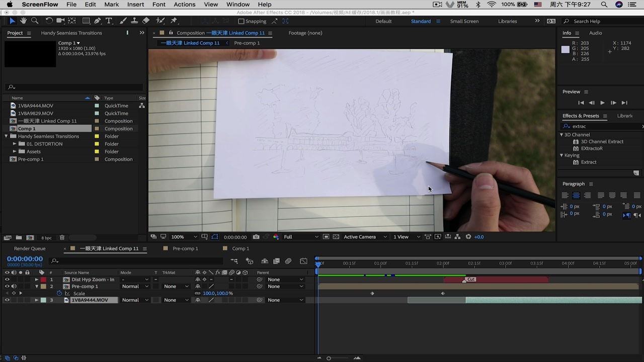Viewport: 644px width, 362px height.
Task: Select the Rotation tool
Action: (x=49, y=21)
